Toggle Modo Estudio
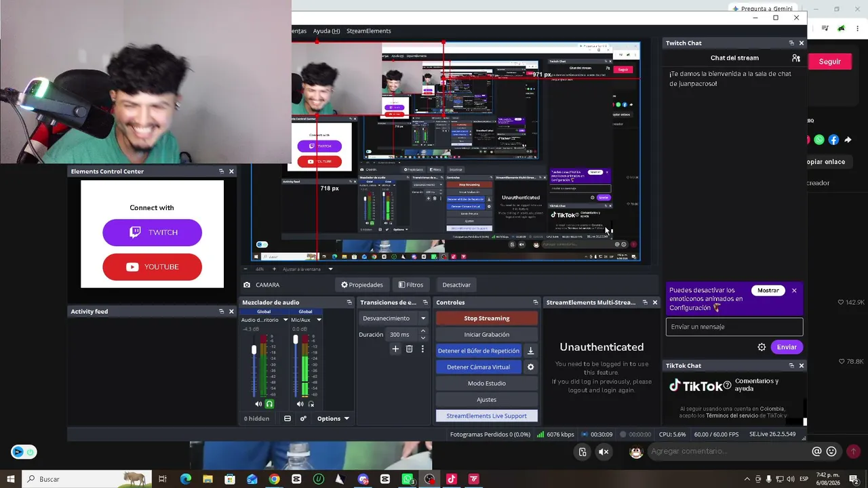This screenshot has height=488, width=868. pos(487,384)
